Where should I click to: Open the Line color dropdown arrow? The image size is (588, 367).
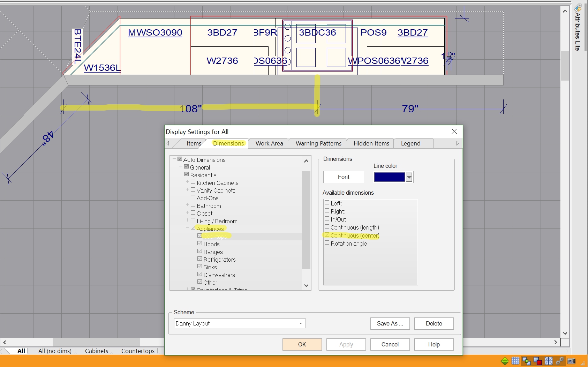(x=409, y=177)
